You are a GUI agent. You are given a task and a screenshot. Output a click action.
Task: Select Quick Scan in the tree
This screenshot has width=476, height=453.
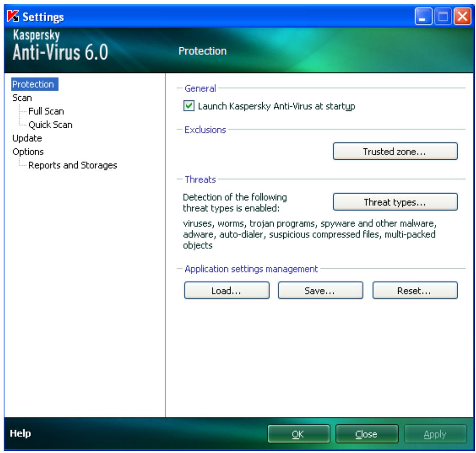click(50, 125)
